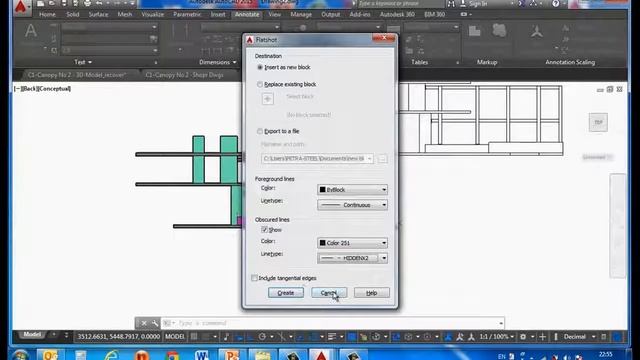Viewport: 640px width, 360px height.
Task: Switch to the Insert ribbon tab
Action: click(x=218, y=14)
